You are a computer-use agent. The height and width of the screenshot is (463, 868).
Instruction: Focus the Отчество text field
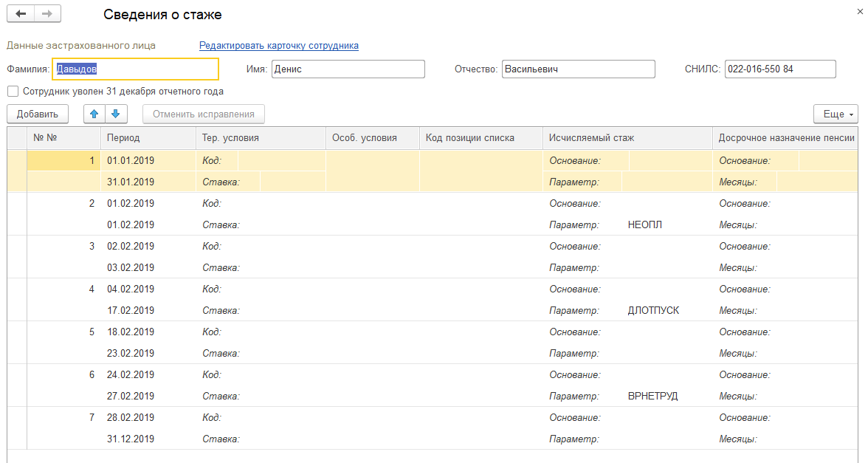(578, 69)
